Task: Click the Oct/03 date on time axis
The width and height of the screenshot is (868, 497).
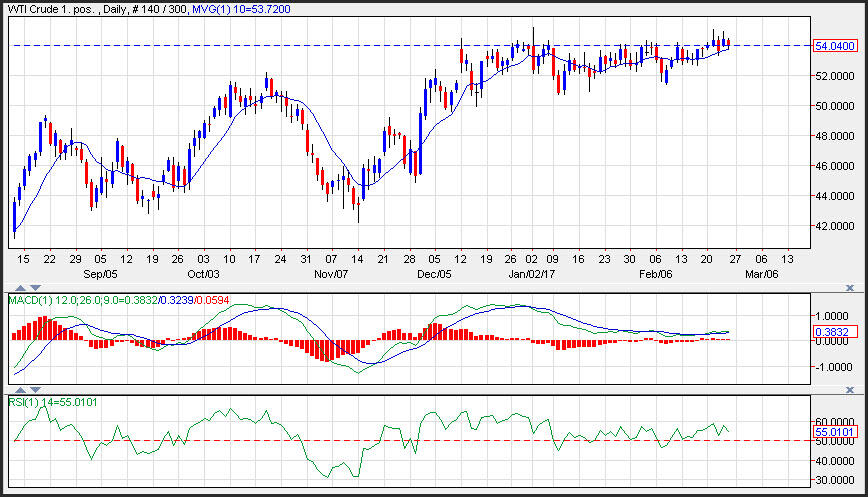Action: pyautogui.click(x=203, y=273)
